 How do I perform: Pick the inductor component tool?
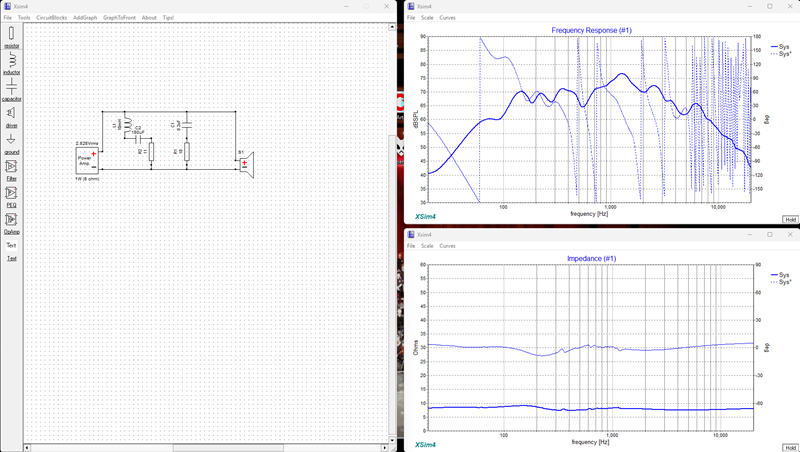click(11, 61)
